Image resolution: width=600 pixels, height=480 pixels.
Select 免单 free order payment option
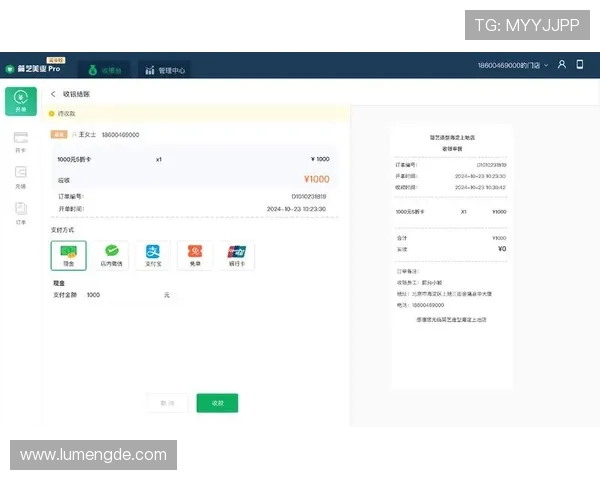click(x=195, y=256)
